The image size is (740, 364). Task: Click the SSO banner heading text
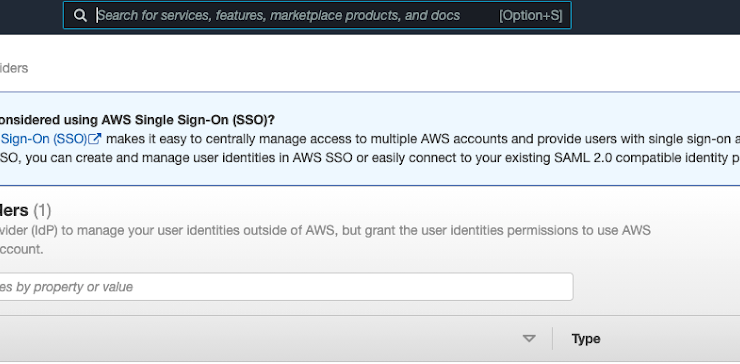click(x=137, y=120)
